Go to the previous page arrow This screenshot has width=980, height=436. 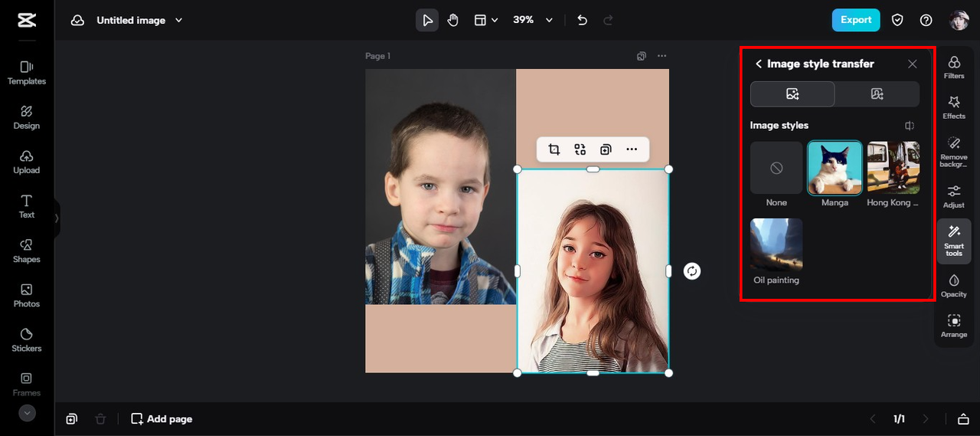(x=873, y=418)
